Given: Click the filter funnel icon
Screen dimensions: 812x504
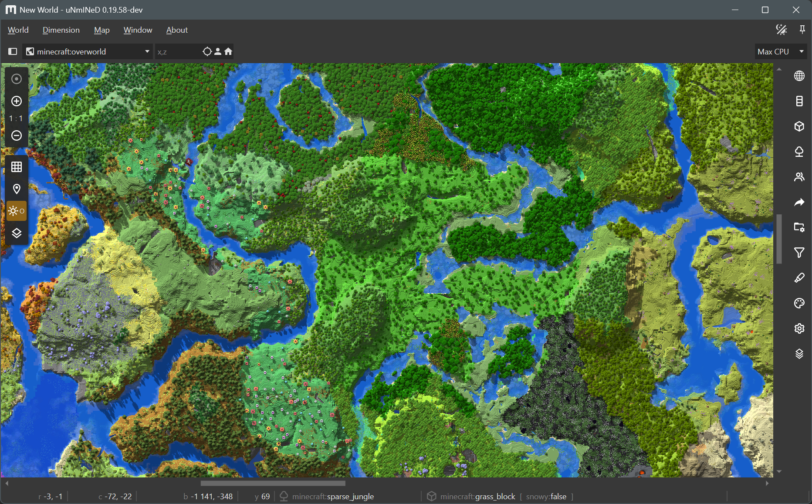Looking at the screenshot, I should pos(799,253).
